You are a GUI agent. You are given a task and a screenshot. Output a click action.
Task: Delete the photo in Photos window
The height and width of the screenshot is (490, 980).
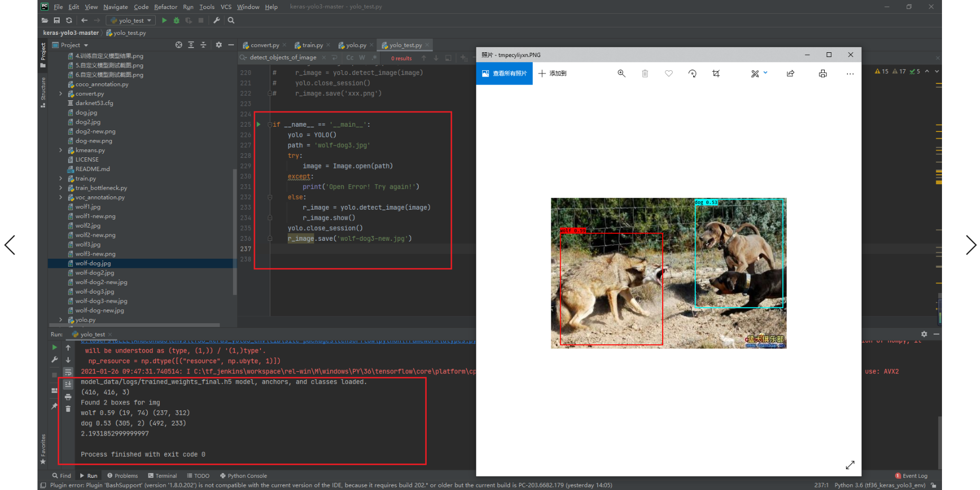[645, 73]
